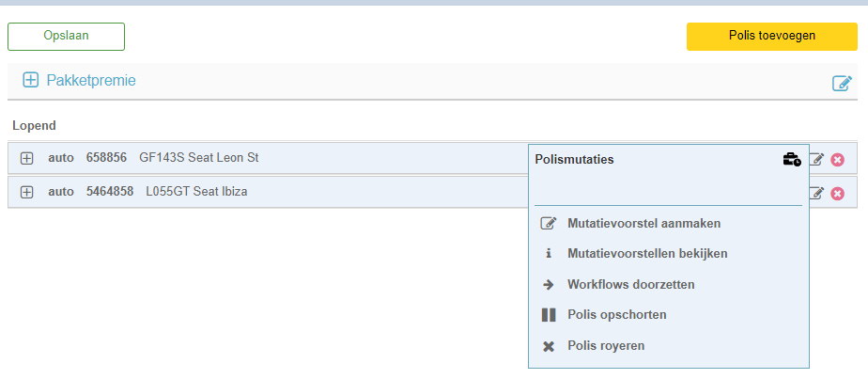Viewport: 868px width, 379px height.
Task: Remove the Seat Ibiza policy with red X
Action: (x=838, y=193)
